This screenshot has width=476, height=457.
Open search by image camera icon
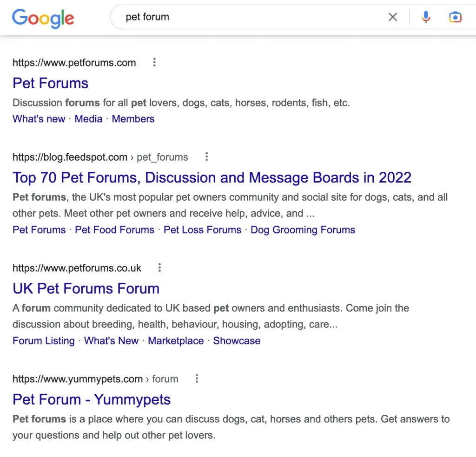tap(455, 17)
